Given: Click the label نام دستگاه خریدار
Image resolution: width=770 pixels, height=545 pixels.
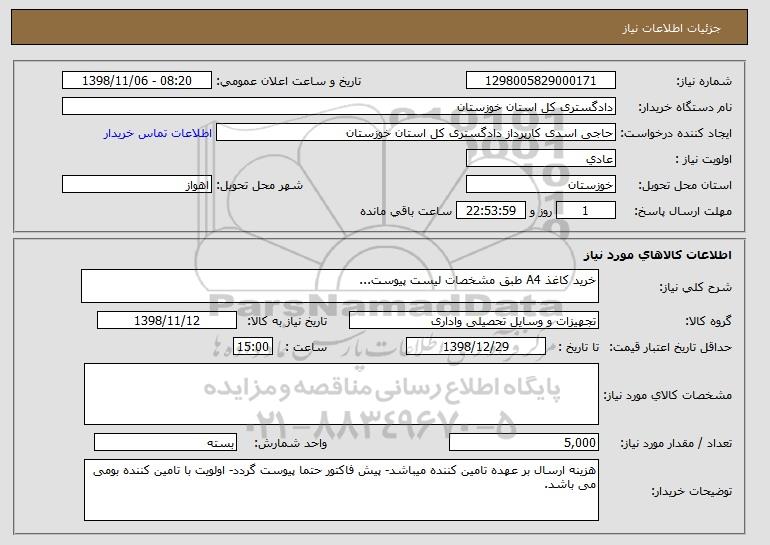Looking at the screenshot, I should 685,108.
